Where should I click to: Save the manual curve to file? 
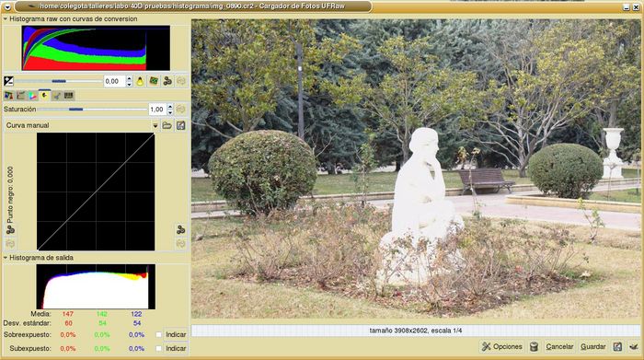tap(180, 125)
